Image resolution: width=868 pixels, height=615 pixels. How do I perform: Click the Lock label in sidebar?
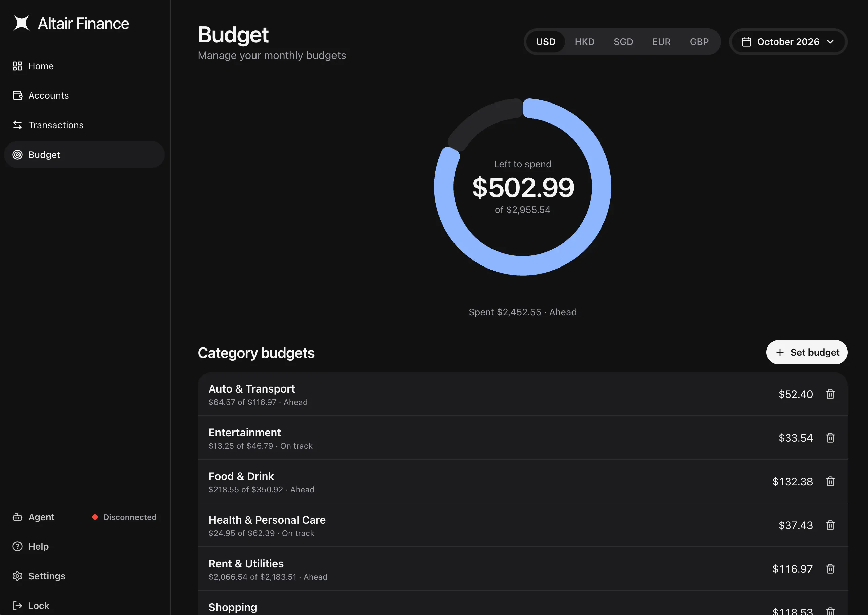click(39, 606)
